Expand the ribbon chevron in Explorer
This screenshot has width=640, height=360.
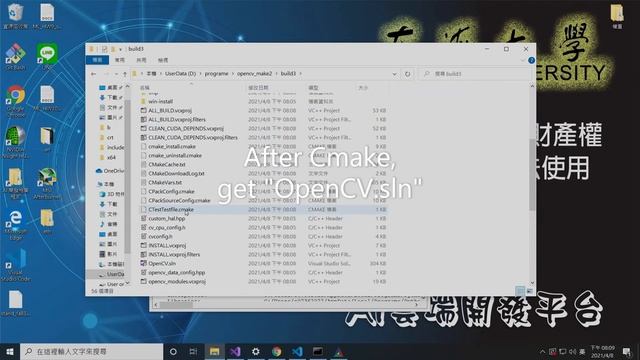pyautogui.click(x=522, y=60)
